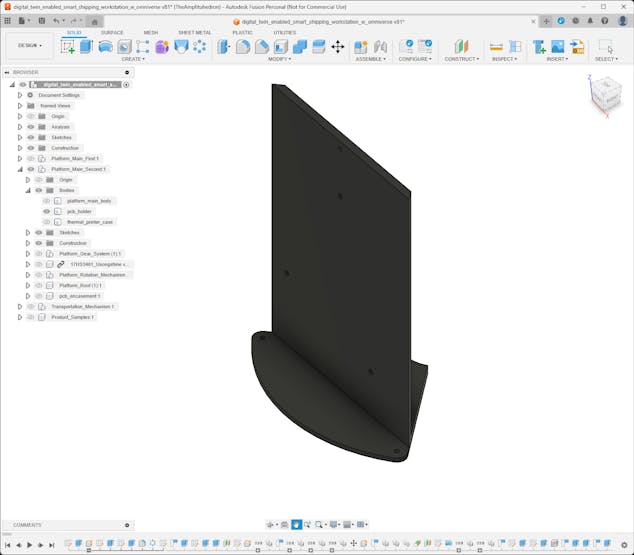Collapse the Bodies folder
This screenshot has width=634, height=555.
[x=28, y=190]
